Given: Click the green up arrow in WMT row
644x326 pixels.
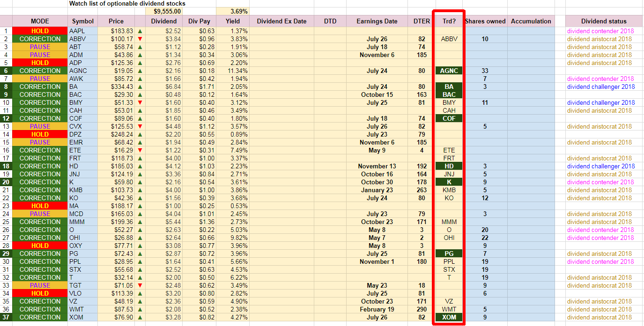Looking at the screenshot, I should (140, 309).
